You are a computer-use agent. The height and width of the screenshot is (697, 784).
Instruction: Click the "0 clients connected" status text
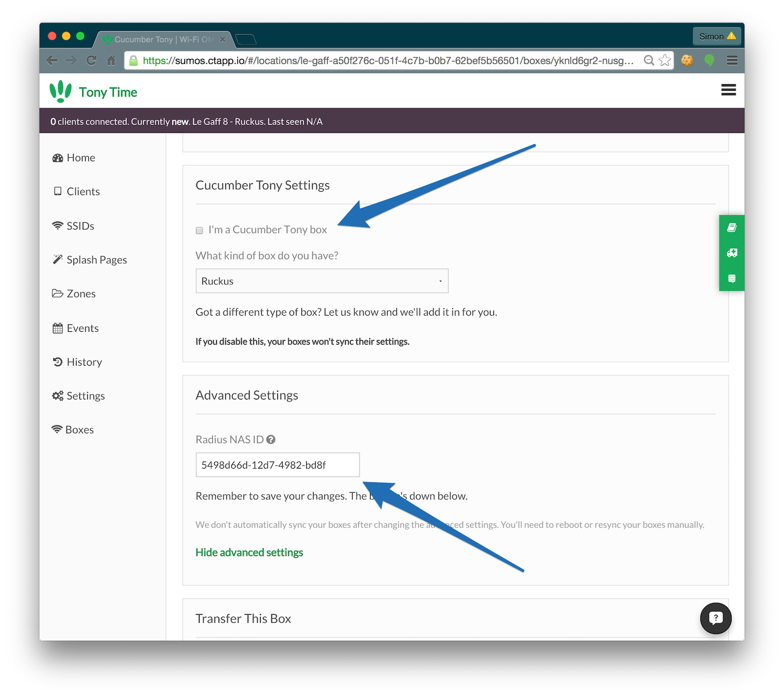tap(89, 122)
